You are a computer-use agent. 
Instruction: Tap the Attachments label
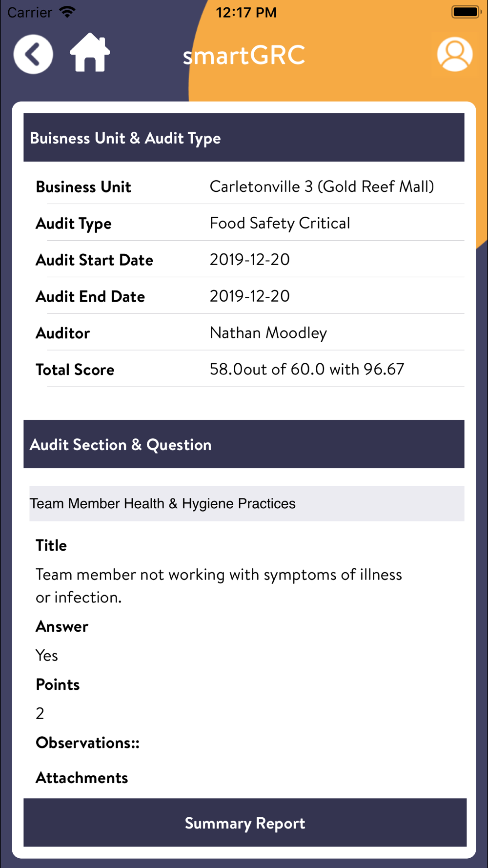click(81, 778)
